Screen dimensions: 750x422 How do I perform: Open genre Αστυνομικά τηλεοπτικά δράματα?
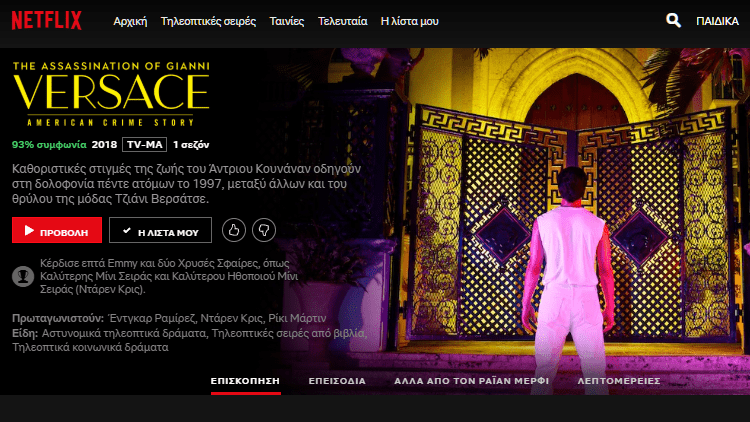pyautogui.click(x=124, y=333)
